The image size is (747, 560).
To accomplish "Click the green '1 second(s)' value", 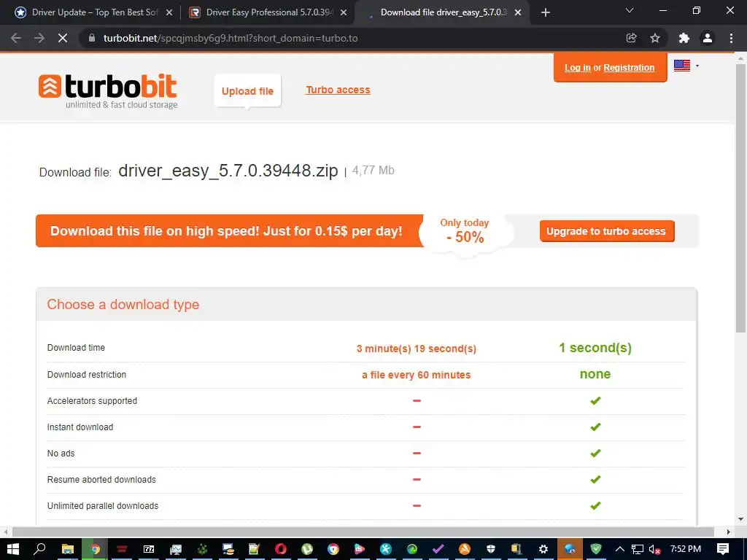I will pyautogui.click(x=595, y=348).
